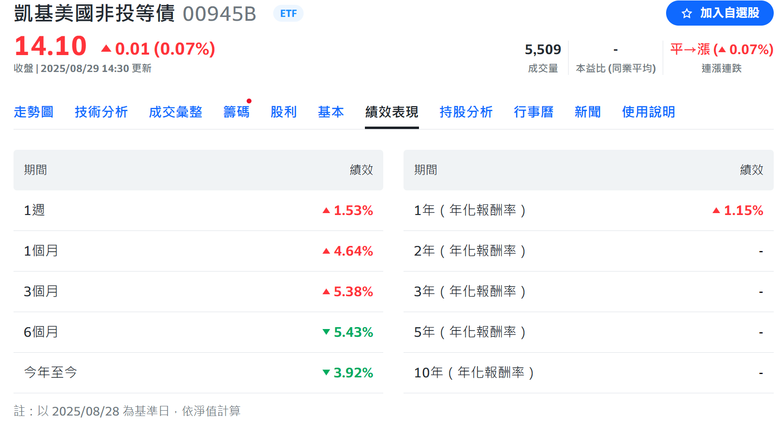Click the ETF badge next to 00945B
The width and height of the screenshot is (780, 431).
coord(289,13)
